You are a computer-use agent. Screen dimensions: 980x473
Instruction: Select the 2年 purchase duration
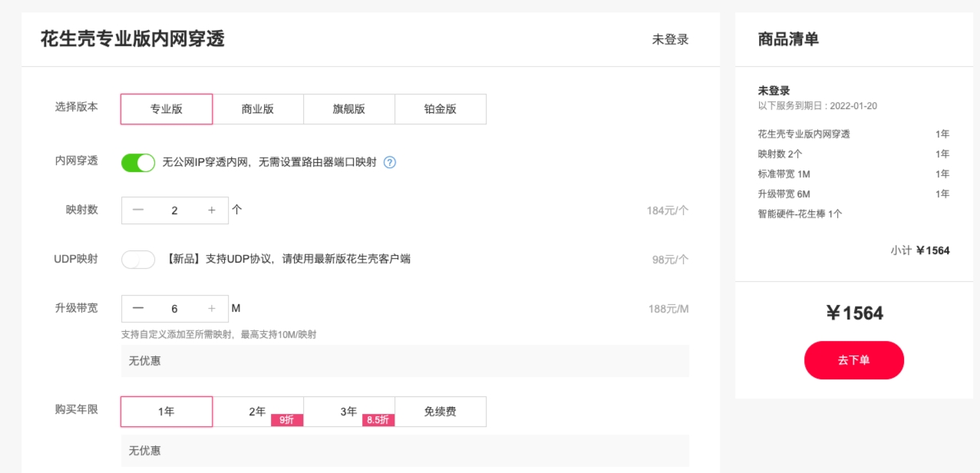[258, 412]
